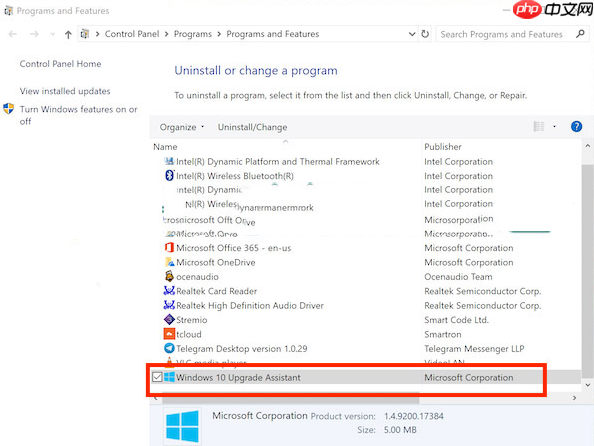This screenshot has width=594, height=446.
Task: Select Microsoft Office 365 - en-us entry
Action: [234, 248]
